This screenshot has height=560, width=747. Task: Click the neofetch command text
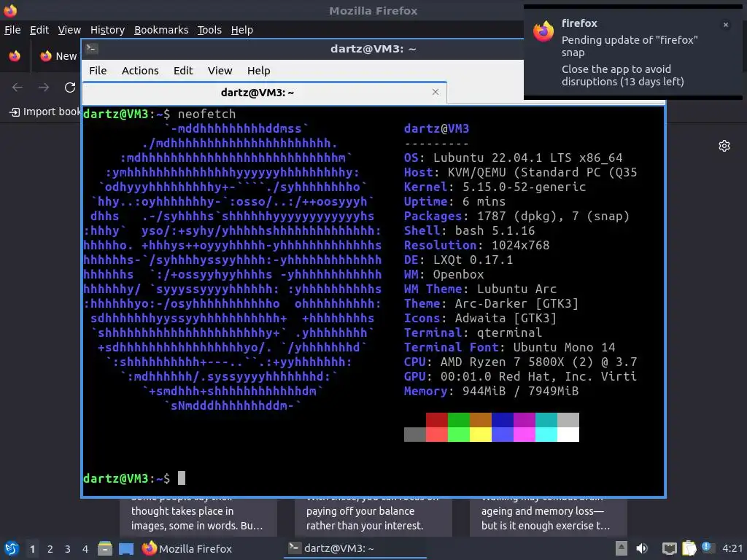coord(206,114)
